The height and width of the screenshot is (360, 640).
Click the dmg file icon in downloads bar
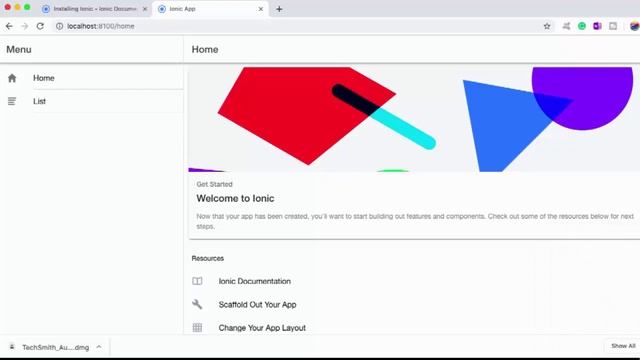[x=12, y=347]
